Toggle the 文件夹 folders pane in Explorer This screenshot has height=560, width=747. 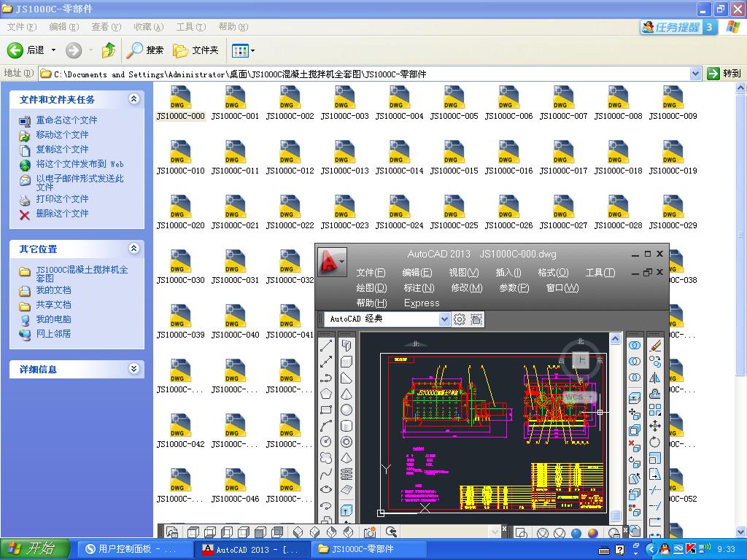click(196, 50)
